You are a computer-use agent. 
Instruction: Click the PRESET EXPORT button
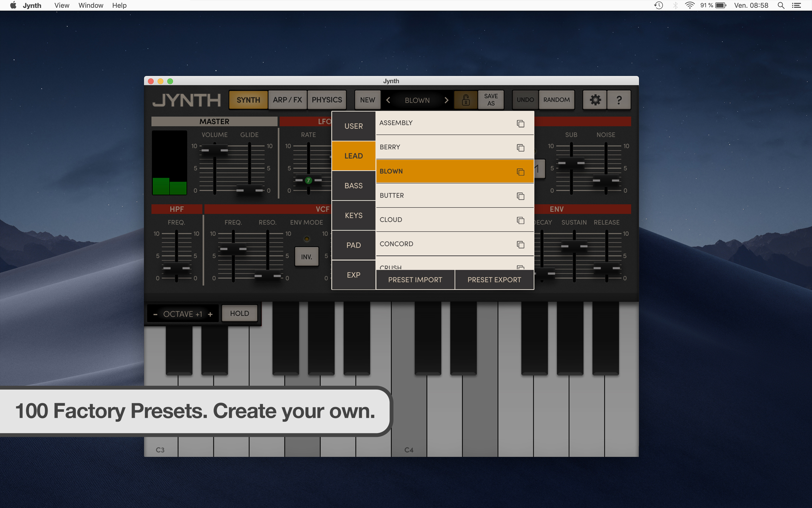tap(494, 279)
